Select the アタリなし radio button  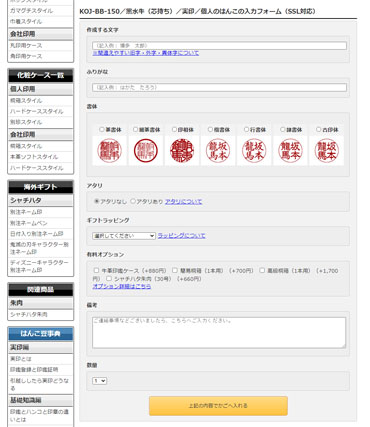(97, 201)
